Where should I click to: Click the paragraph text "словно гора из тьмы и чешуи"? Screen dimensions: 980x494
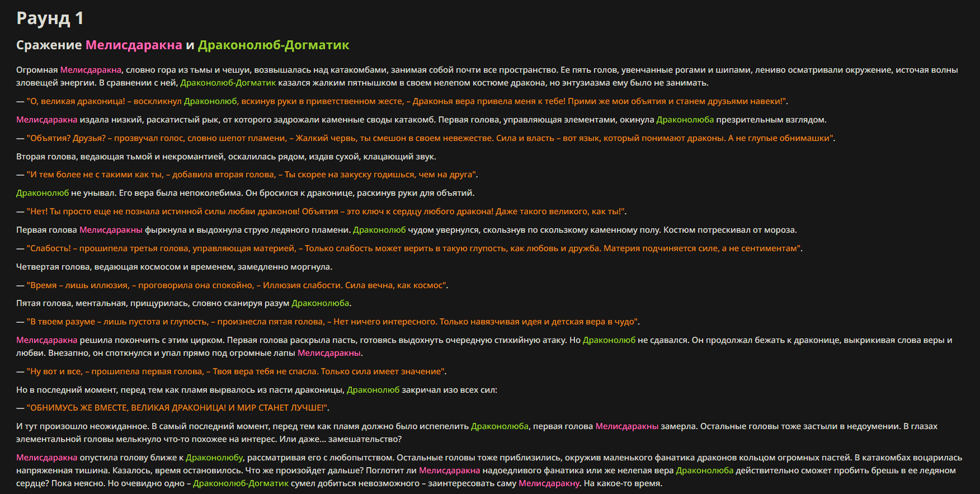(187, 70)
